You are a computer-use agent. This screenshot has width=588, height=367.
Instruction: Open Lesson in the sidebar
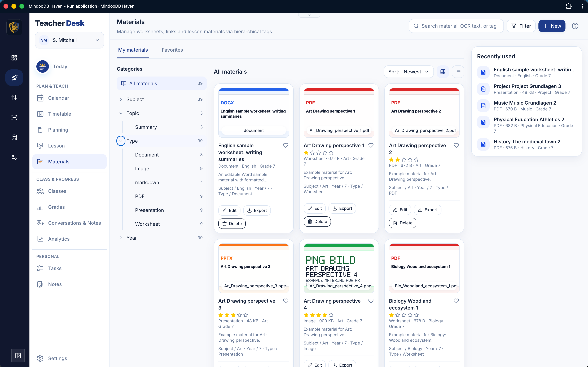click(69, 146)
